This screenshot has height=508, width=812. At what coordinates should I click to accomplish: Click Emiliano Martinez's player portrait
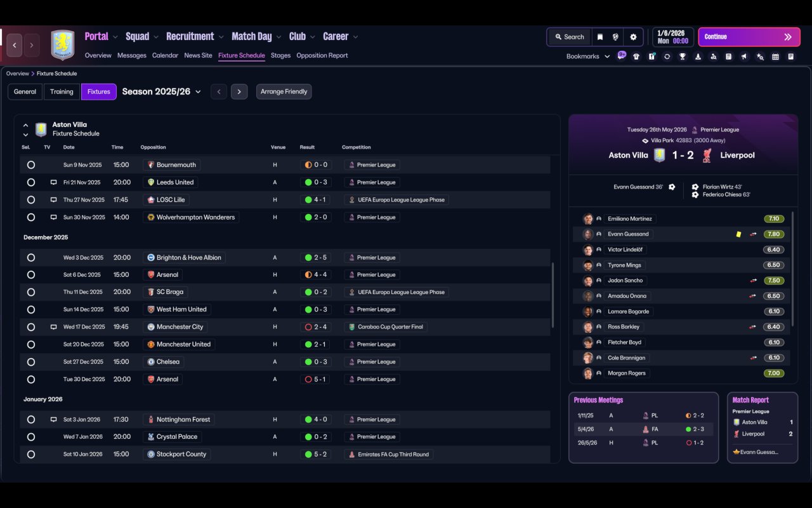pyautogui.click(x=588, y=219)
